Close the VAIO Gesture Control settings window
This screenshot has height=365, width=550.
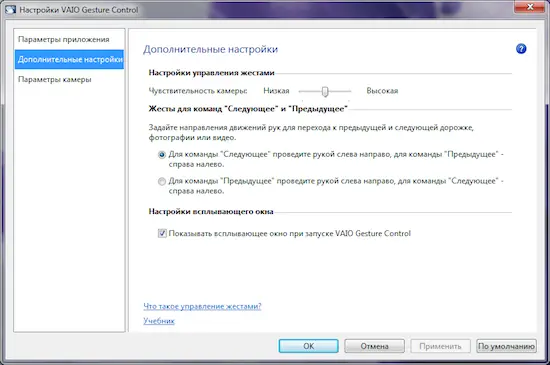[529, 7]
